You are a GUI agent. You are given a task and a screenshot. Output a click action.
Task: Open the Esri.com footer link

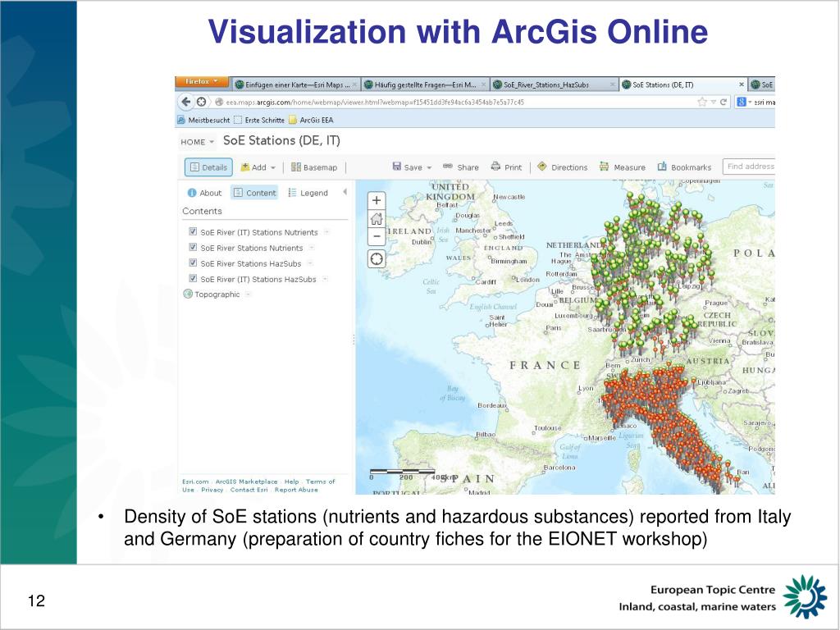pyautogui.click(x=195, y=482)
